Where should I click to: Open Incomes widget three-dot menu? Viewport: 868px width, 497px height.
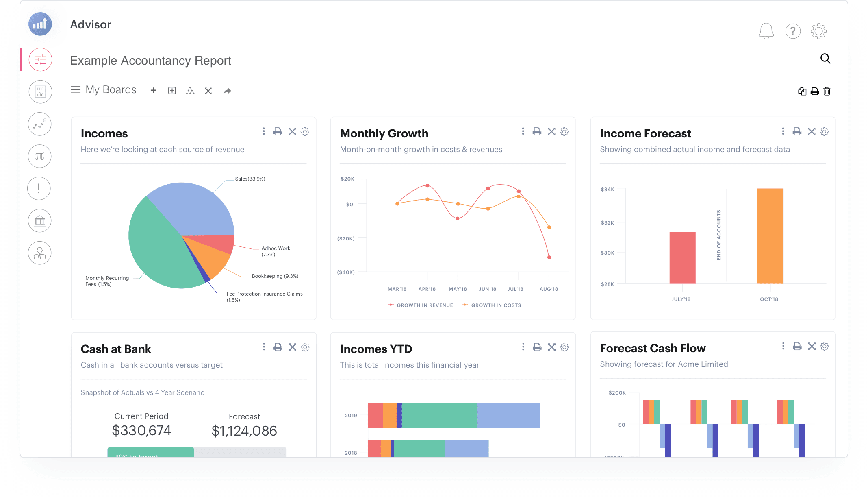pyautogui.click(x=264, y=131)
